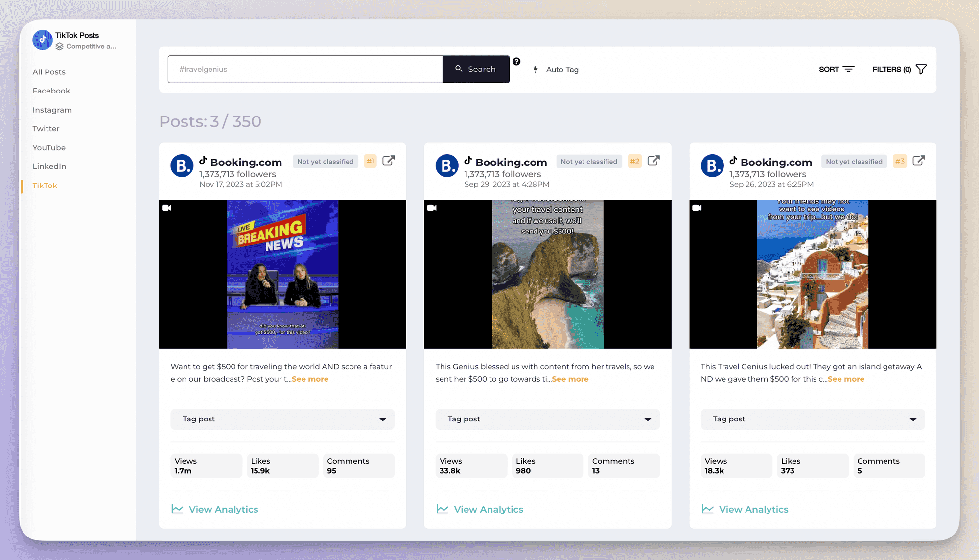
Task: Click analytics chart icon on post #3
Action: 708,509
